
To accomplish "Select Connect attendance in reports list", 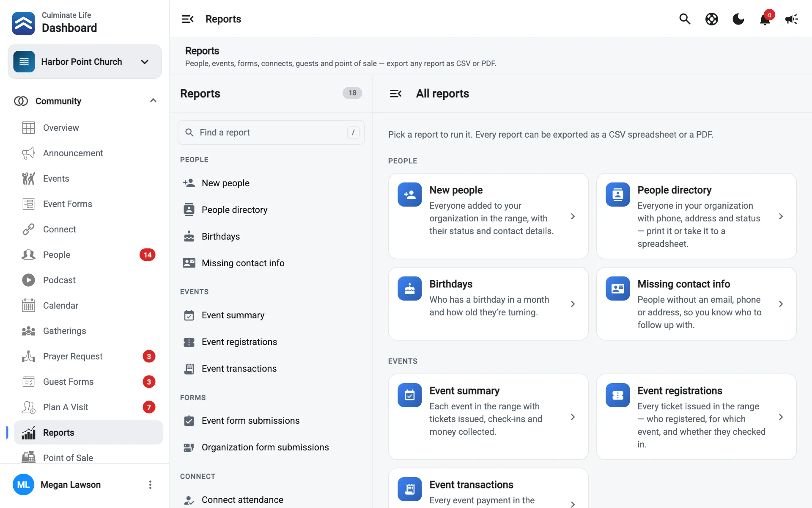I will [x=271, y=500].
